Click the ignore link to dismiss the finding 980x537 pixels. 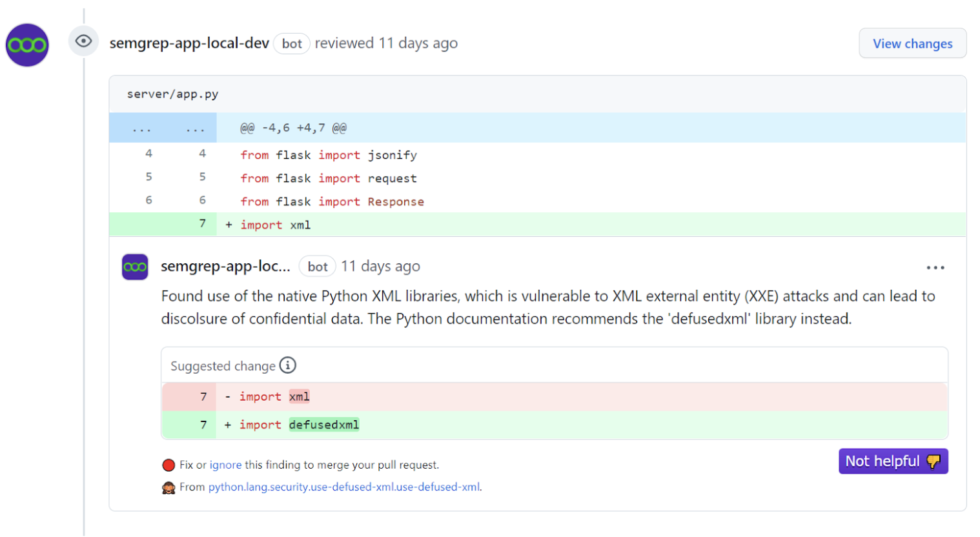coord(225,464)
